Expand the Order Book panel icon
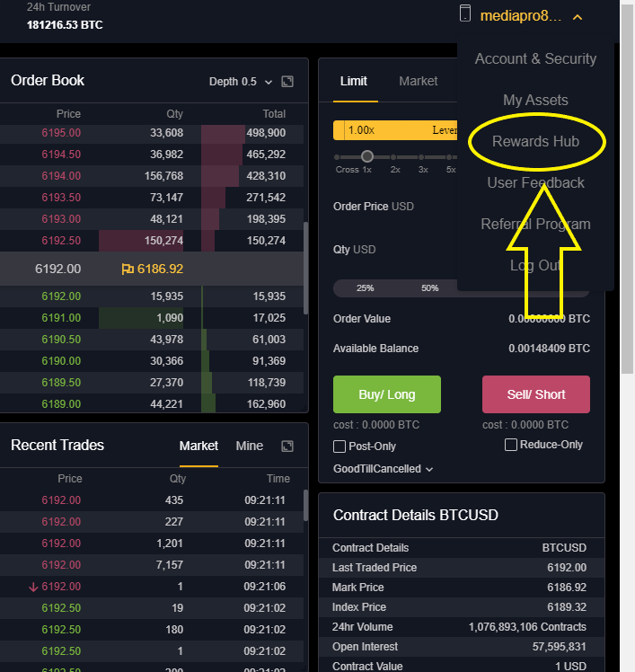Screen dimensions: 635x672 coord(287,82)
